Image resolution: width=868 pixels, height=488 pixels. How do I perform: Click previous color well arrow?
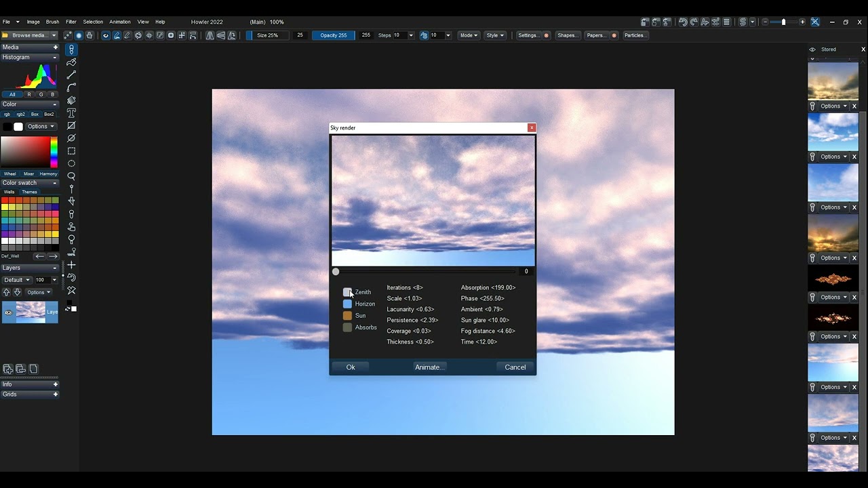click(x=39, y=256)
